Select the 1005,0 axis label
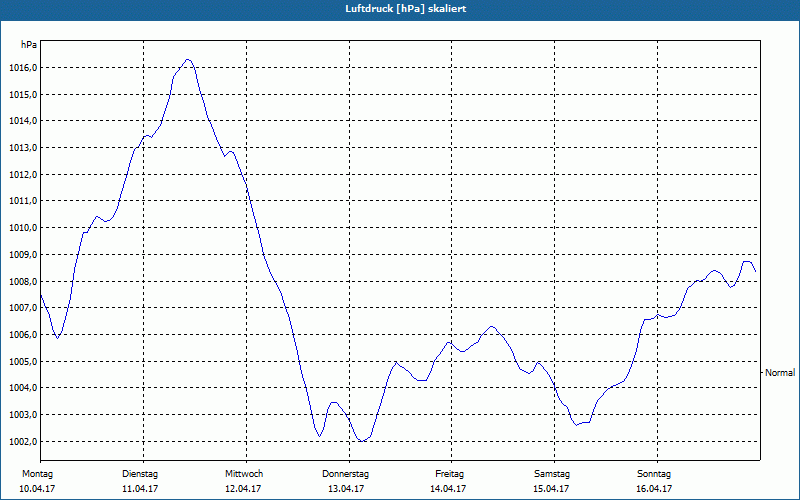Viewport: 800px width, 500px height. coord(21,362)
